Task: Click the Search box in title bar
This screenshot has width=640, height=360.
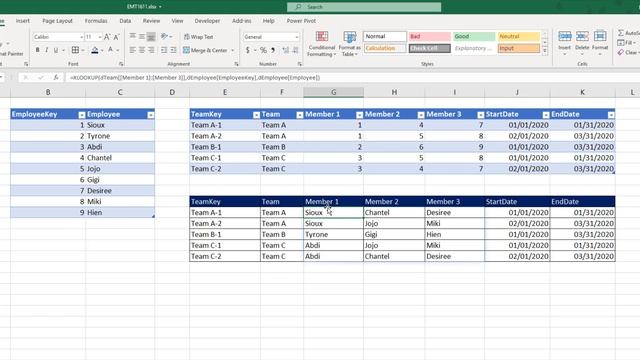Action: pyautogui.click(x=364, y=7)
